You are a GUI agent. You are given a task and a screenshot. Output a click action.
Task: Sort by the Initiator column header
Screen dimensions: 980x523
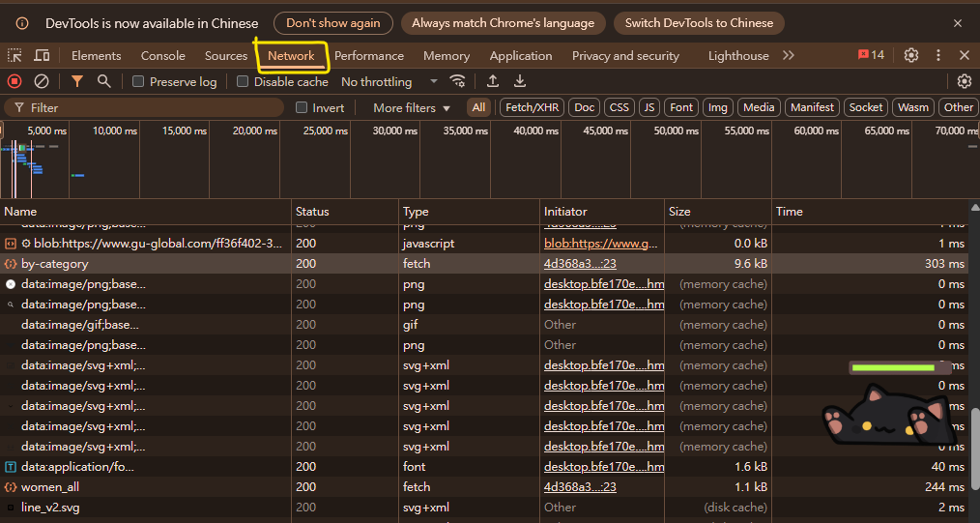click(x=602, y=211)
